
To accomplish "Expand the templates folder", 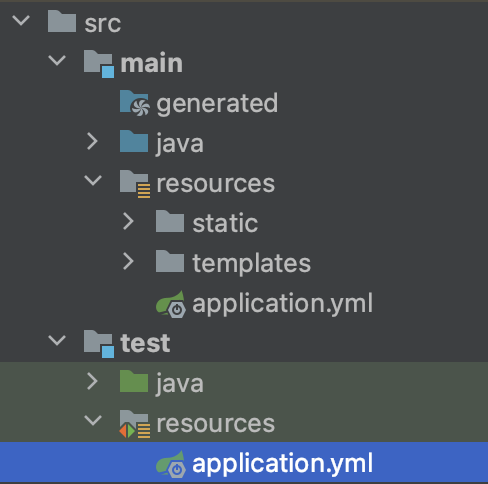I will click(x=128, y=261).
